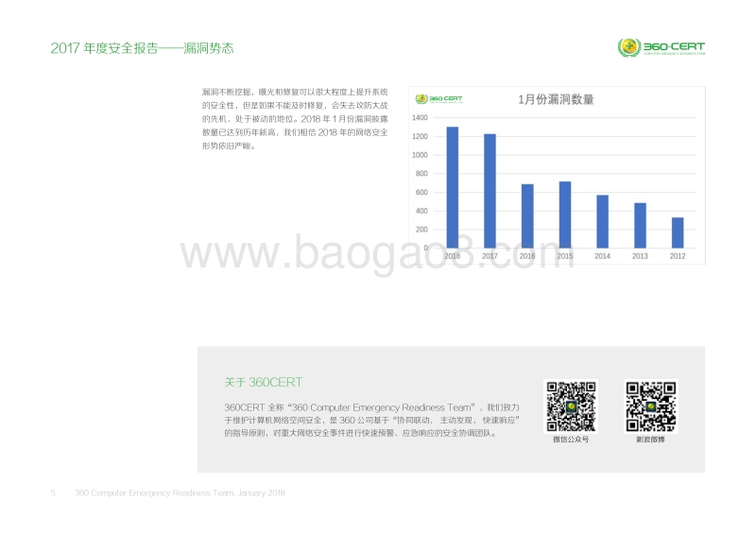The image size is (756, 535).
Task: Click the paragraph line ending '形势依旧严峻。'
Action: [x=229, y=146]
